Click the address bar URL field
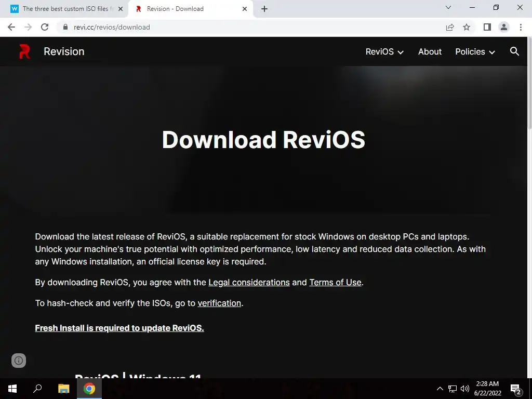Viewport: 532px width, 399px height. (251, 27)
